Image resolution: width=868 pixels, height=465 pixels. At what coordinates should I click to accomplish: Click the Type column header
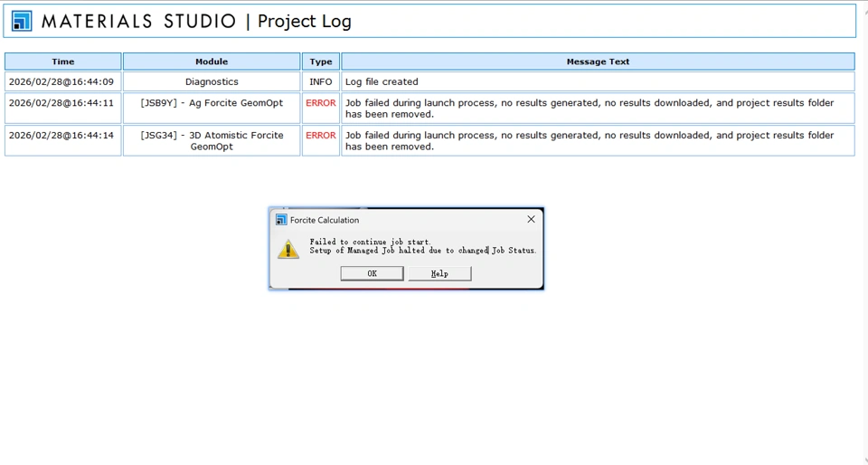[321, 62]
